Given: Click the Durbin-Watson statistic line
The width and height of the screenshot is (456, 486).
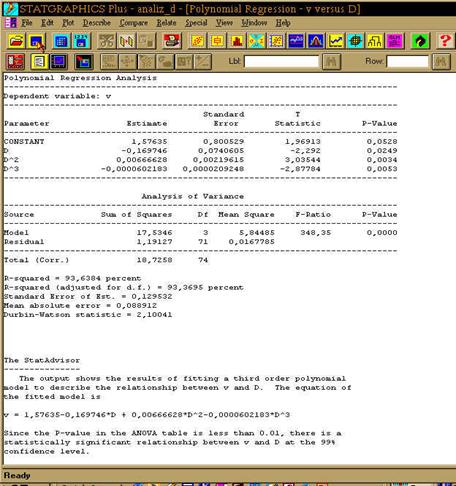Looking at the screenshot, I should pyautogui.click(x=88, y=315).
